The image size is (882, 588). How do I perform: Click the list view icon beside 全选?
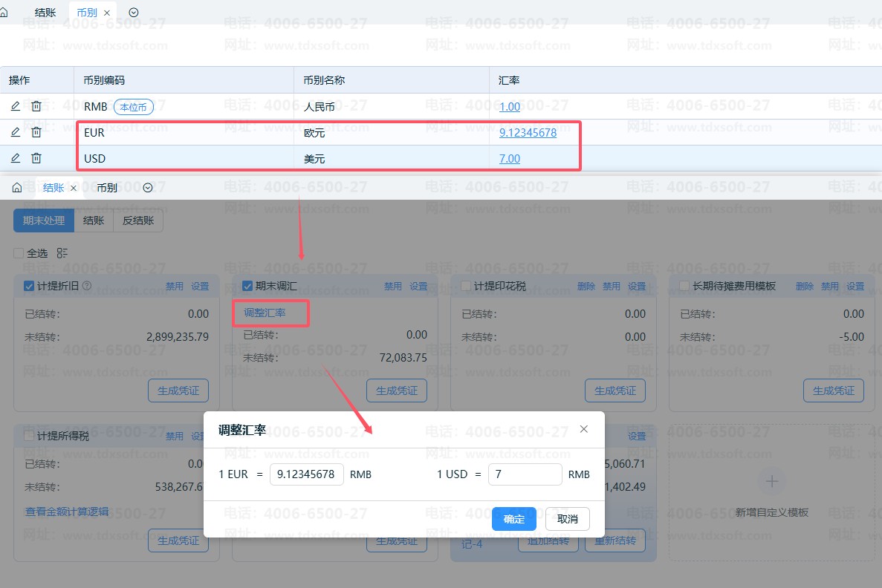(x=62, y=253)
